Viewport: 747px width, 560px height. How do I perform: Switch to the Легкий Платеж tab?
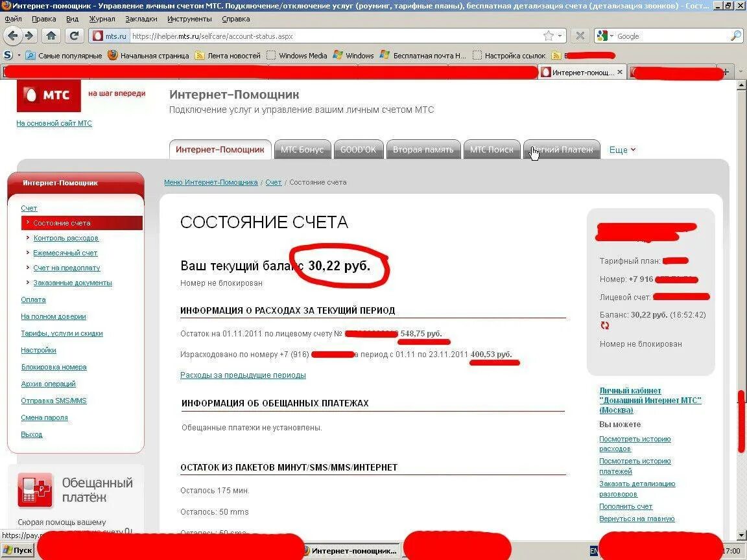point(562,150)
